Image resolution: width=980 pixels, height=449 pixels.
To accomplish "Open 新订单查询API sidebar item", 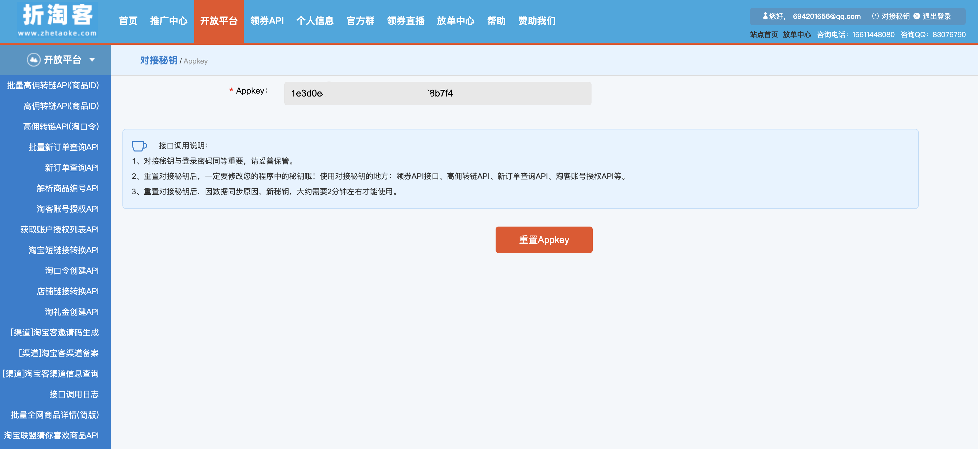I will (x=72, y=167).
